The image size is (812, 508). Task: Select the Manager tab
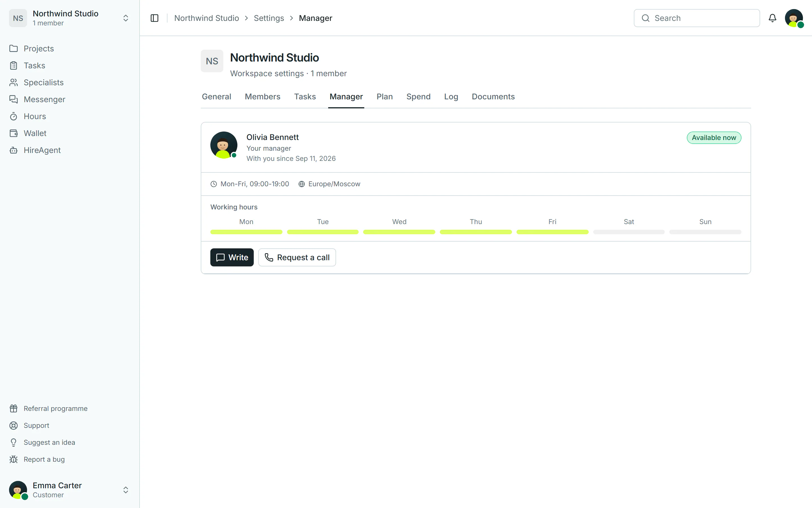tap(346, 97)
